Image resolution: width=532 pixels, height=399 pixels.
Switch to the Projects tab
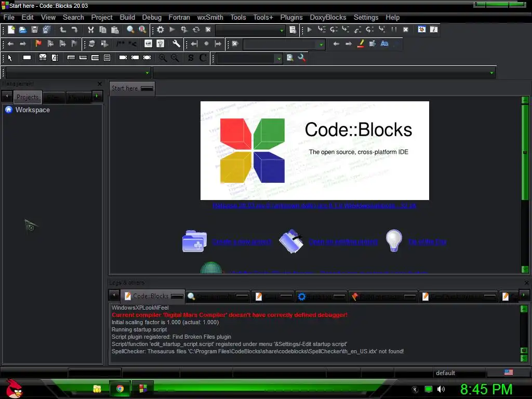tap(28, 97)
